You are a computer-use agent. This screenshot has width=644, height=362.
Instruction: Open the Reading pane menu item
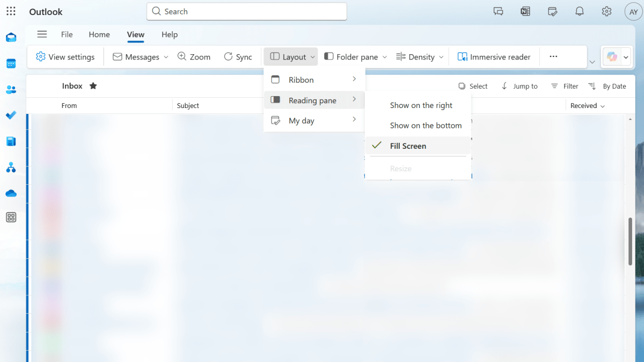pos(314,100)
